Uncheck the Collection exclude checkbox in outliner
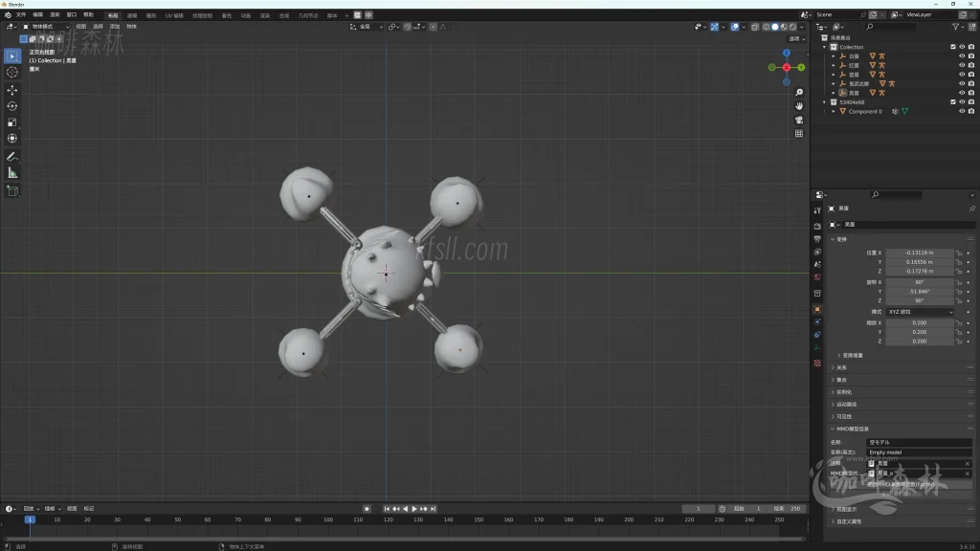Image resolution: width=980 pixels, height=551 pixels. point(952,47)
